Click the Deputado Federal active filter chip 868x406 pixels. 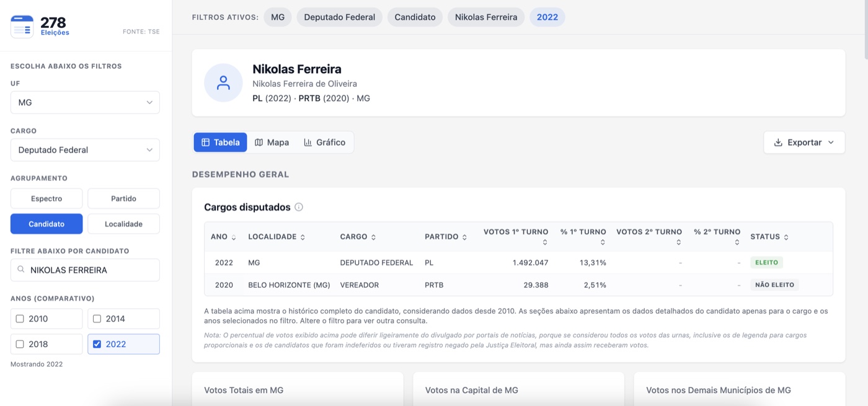(x=340, y=17)
